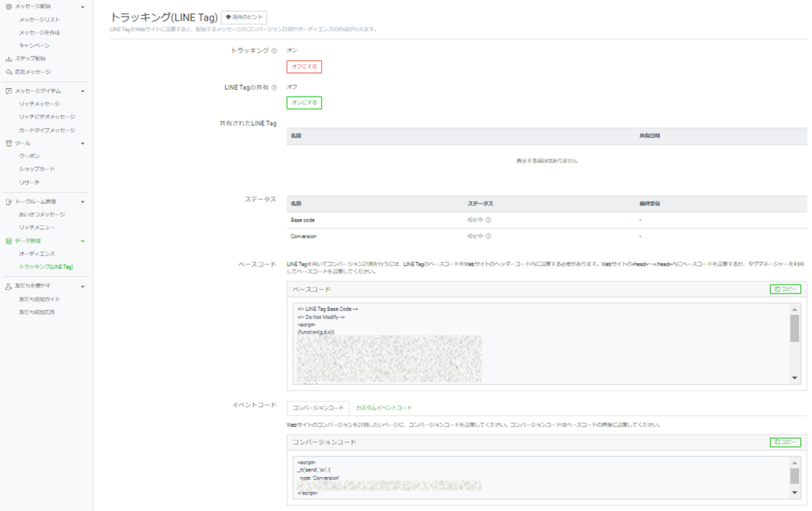Open リッチメニュー in the sidebar
The height and width of the screenshot is (511, 812).
36,228
